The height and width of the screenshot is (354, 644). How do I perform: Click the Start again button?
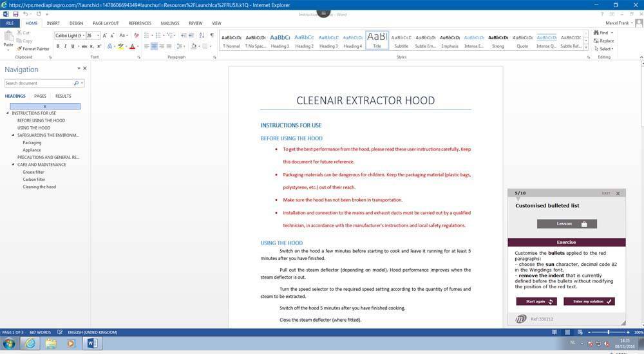(x=536, y=301)
